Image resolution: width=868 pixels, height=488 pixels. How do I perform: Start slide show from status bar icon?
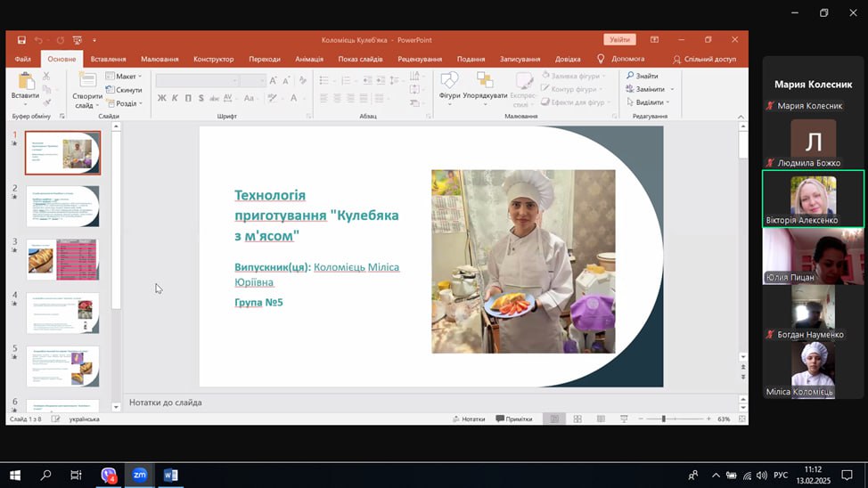click(x=624, y=419)
